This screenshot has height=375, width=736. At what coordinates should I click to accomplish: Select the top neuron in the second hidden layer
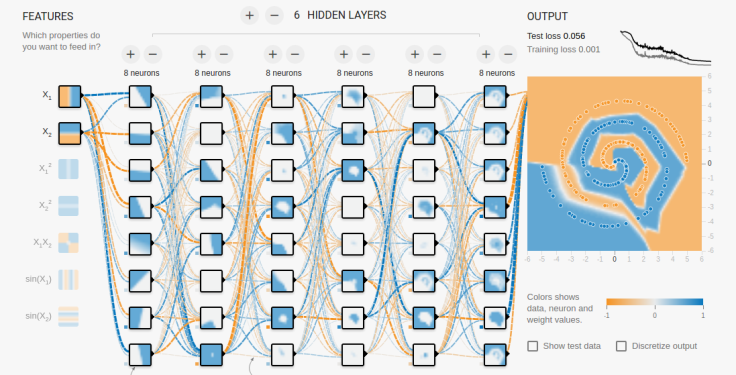pos(211,97)
